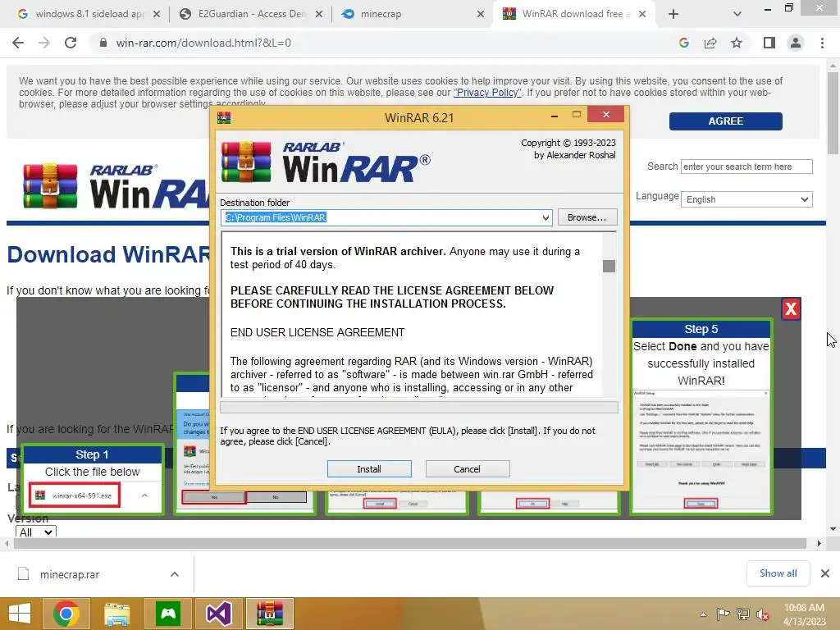Screen dimensions: 840x630
Task: Expand minecrap.rar download options chevron
Action: [175, 574]
